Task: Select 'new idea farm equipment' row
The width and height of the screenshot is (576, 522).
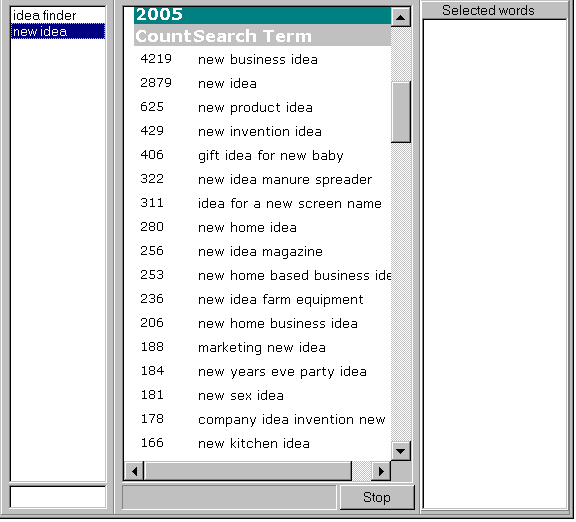Action: coord(281,300)
